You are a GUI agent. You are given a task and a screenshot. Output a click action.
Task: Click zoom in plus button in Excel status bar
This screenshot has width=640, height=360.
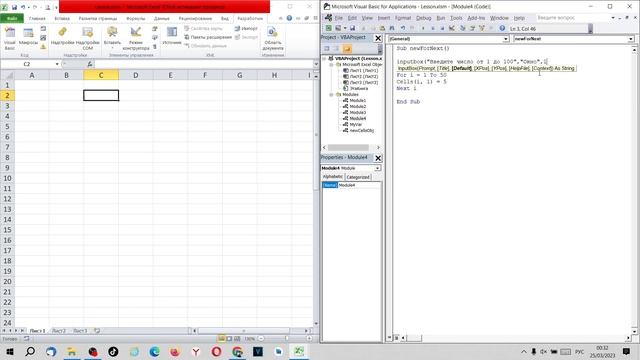point(309,338)
